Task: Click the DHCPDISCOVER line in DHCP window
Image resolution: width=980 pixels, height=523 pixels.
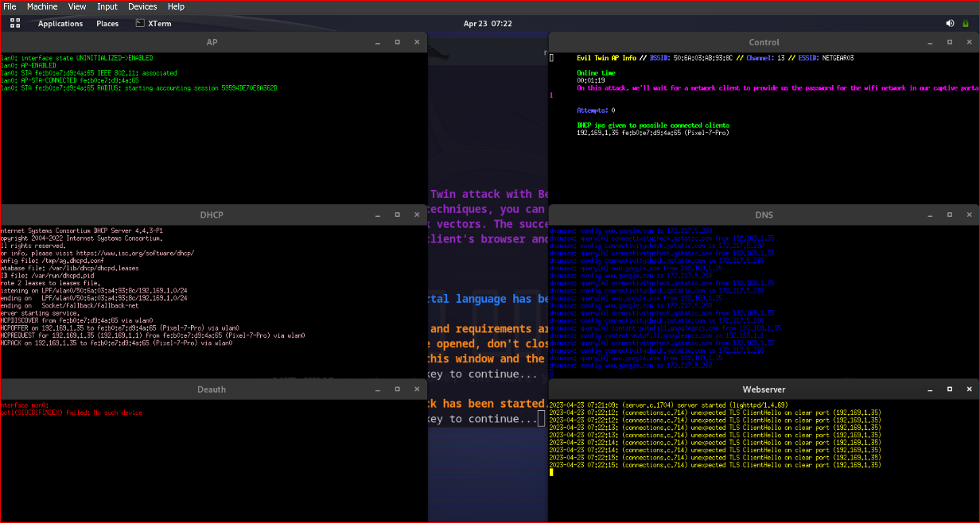Action: [76, 320]
